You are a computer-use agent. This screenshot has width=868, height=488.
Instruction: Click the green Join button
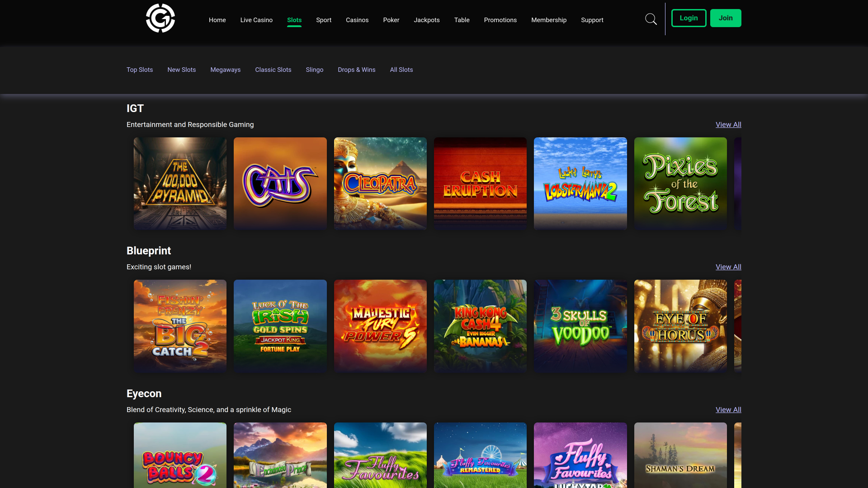click(726, 18)
